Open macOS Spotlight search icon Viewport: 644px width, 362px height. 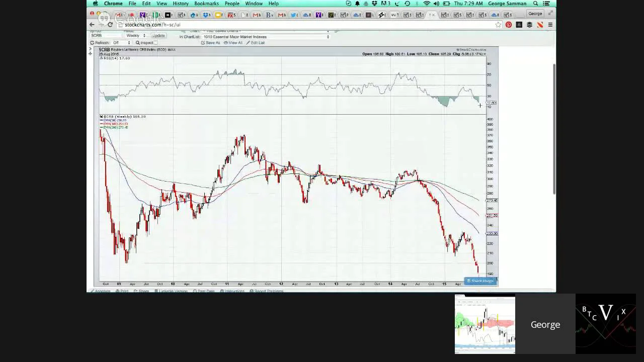tap(535, 4)
